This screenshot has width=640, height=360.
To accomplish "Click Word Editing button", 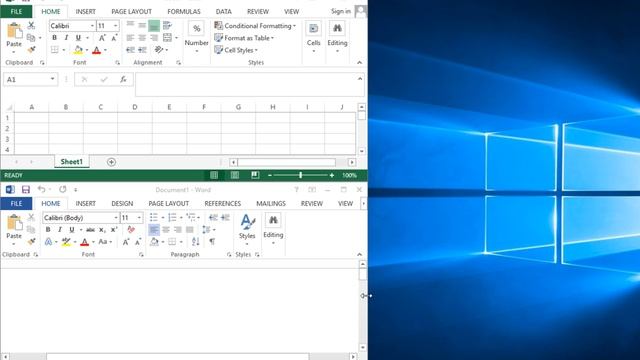I will click(273, 229).
